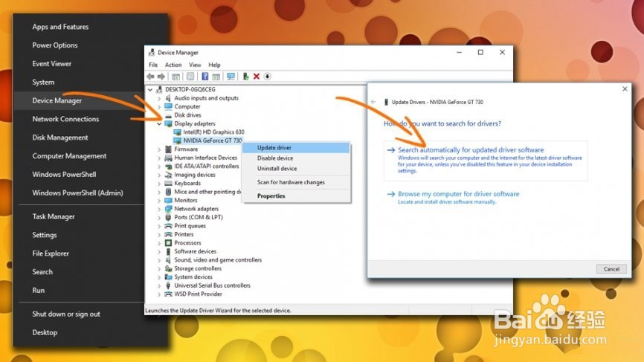
Task: Click the Keyboards category icon
Action: (x=168, y=183)
